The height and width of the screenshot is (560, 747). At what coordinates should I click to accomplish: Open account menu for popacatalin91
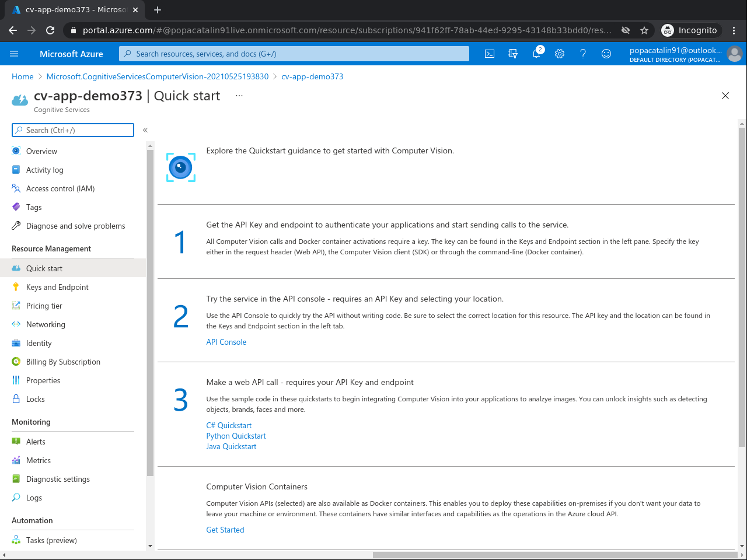point(685,54)
